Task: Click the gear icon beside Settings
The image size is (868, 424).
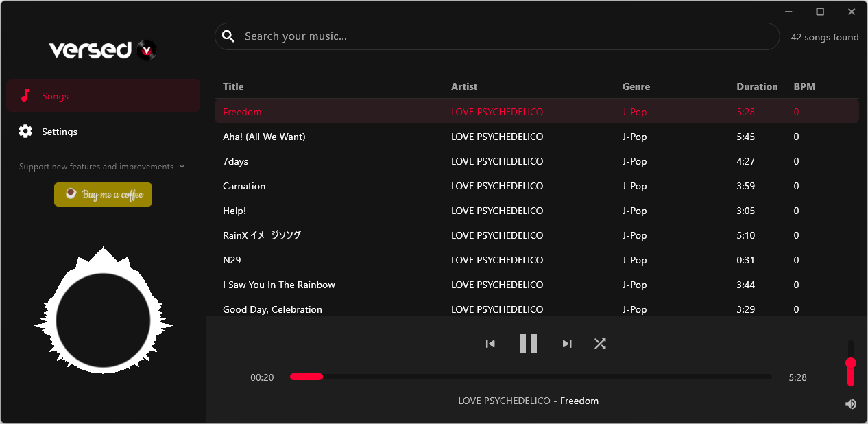Action: click(x=25, y=132)
